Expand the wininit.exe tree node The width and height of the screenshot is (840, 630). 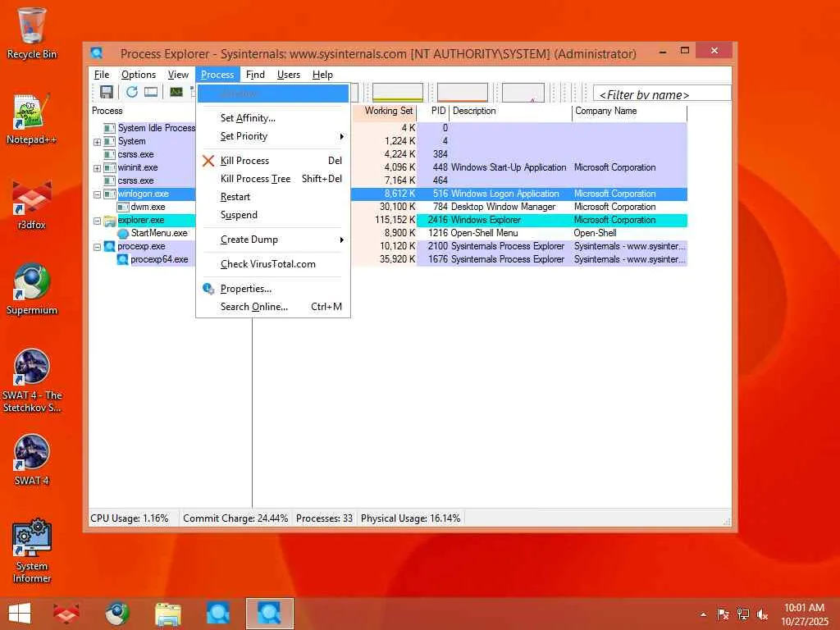[x=97, y=168]
